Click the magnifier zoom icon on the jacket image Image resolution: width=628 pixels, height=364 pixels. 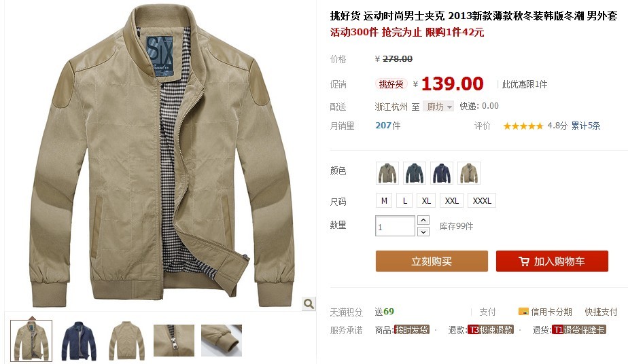point(309,304)
